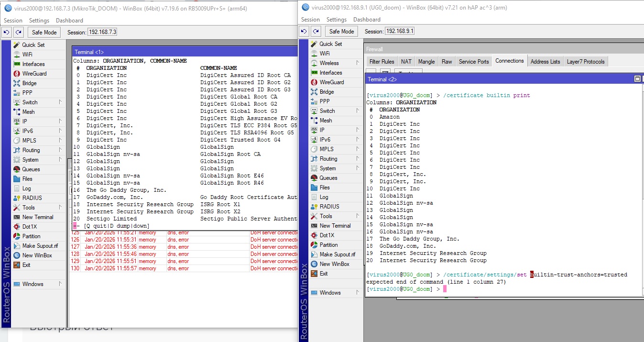Screen dimensions: 644x342
Task: Open Wireless in UG0_doom sidebar
Action: 329,63
